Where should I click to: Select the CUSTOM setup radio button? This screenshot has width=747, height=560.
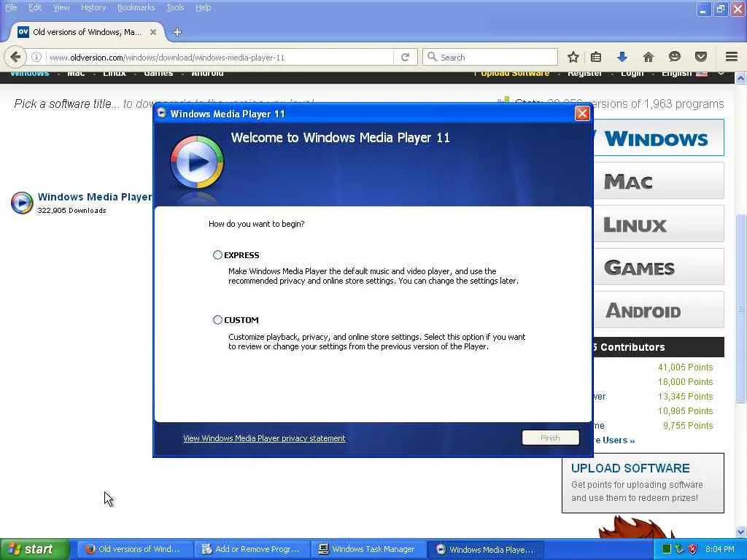[x=217, y=319]
